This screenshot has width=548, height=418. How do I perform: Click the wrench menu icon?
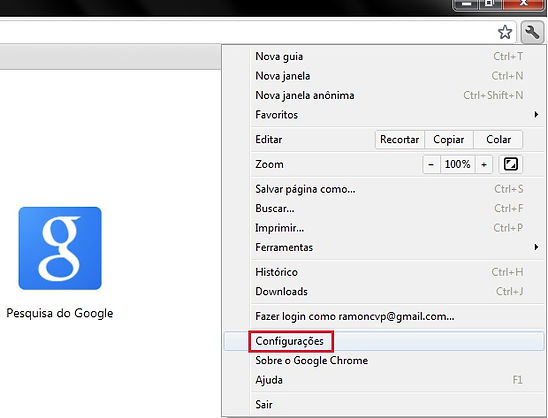(x=532, y=33)
